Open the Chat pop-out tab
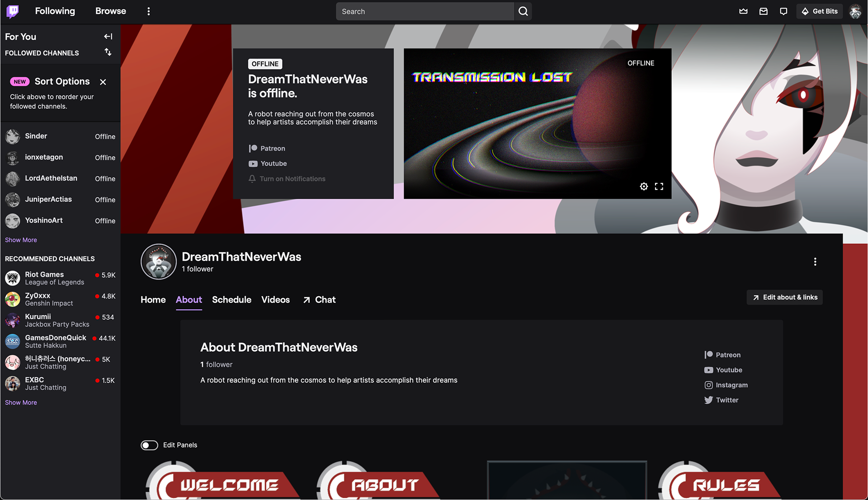This screenshot has width=868, height=500. pyautogui.click(x=319, y=300)
